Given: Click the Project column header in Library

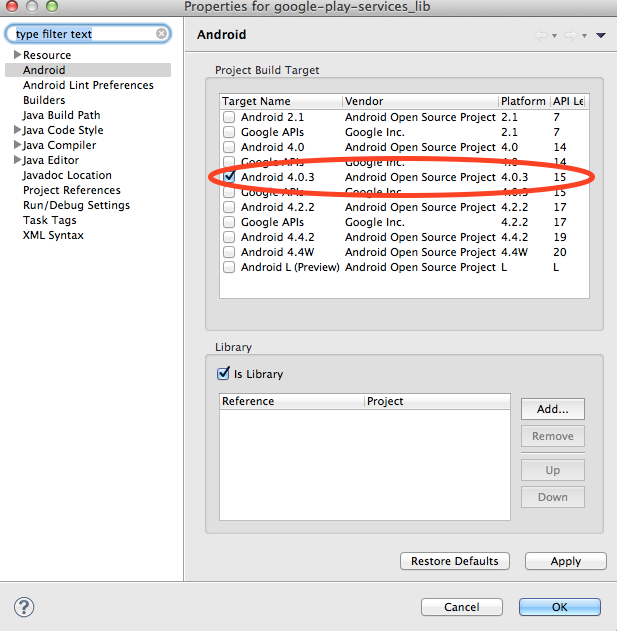Looking at the screenshot, I should point(437,401).
